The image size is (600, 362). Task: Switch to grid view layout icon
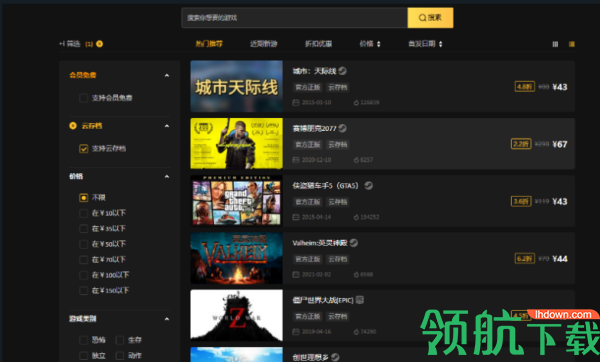pyautogui.click(x=555, y=44)
